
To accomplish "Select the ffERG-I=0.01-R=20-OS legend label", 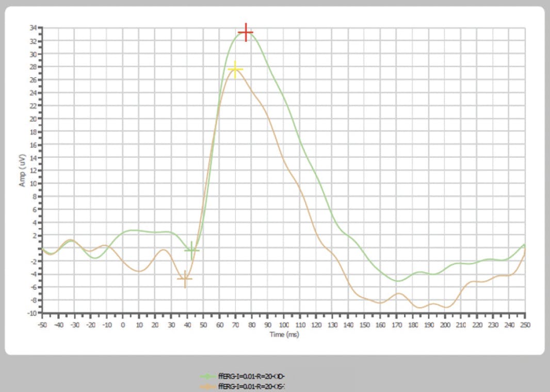I will click(x=252, y=386).
